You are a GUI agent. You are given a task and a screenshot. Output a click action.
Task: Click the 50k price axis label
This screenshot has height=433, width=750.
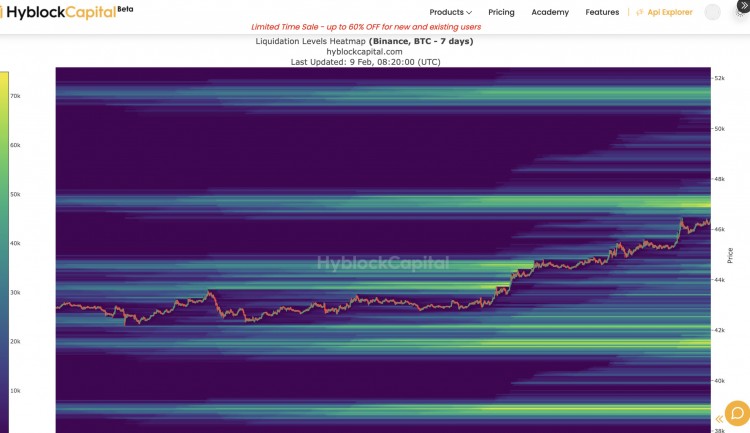[719, 129]
